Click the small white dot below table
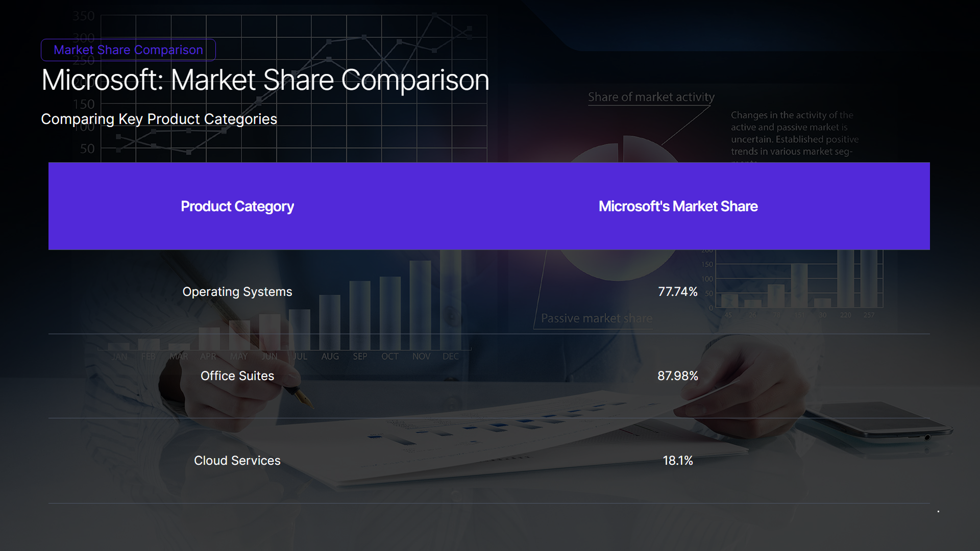The height and width of the screenshot is (551, 980). point(938,511)
